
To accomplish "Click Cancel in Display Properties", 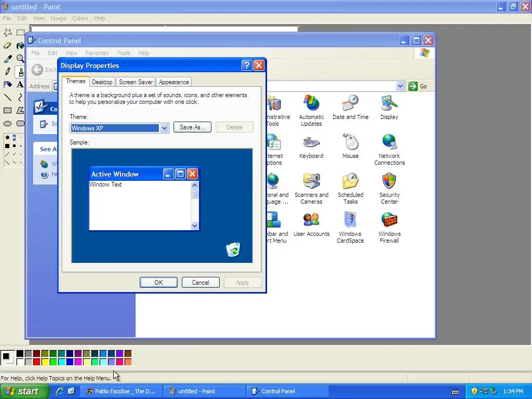I will point(201,282).
